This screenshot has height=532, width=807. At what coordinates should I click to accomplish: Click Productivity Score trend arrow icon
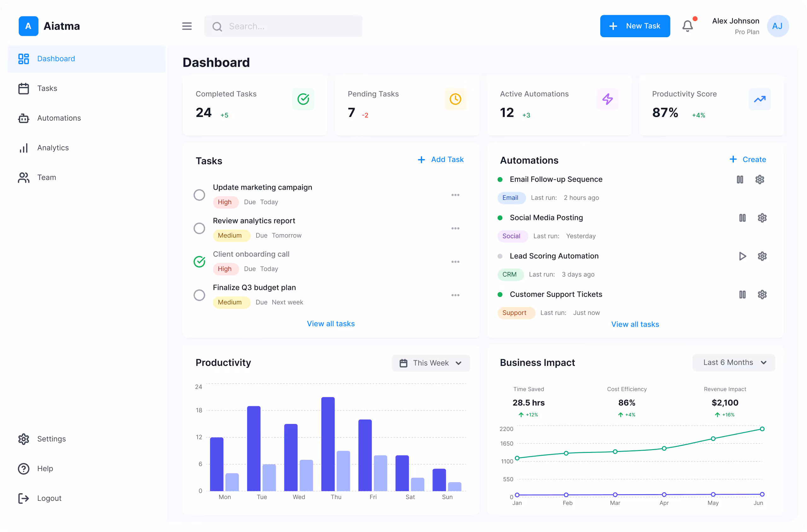[759, 99]
